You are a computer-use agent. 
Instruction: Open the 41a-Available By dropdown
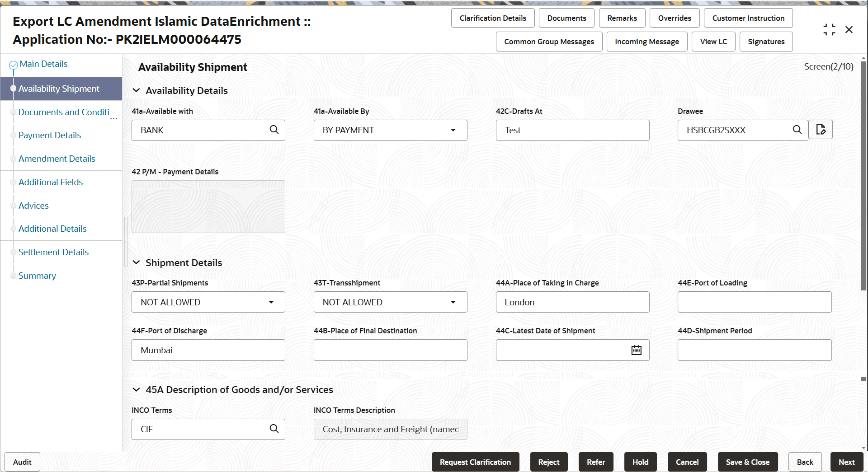pyautogui.click(x=453, y=130)
